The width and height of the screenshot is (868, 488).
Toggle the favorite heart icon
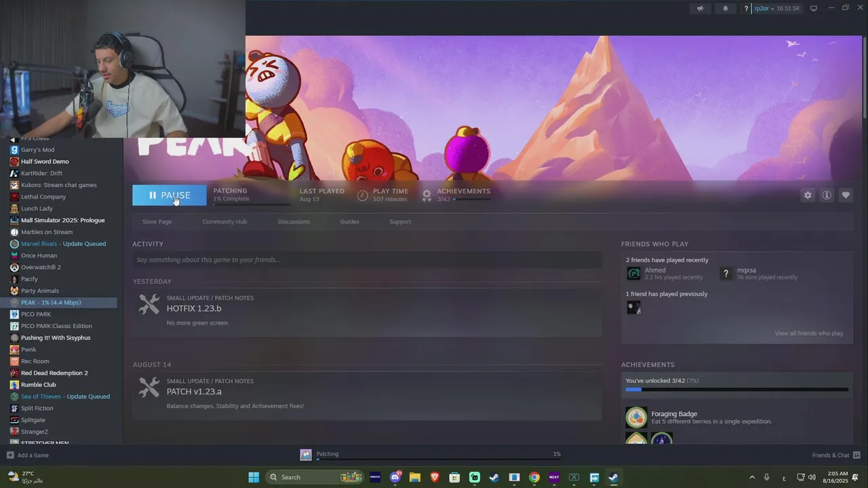[x=846, y=195]
